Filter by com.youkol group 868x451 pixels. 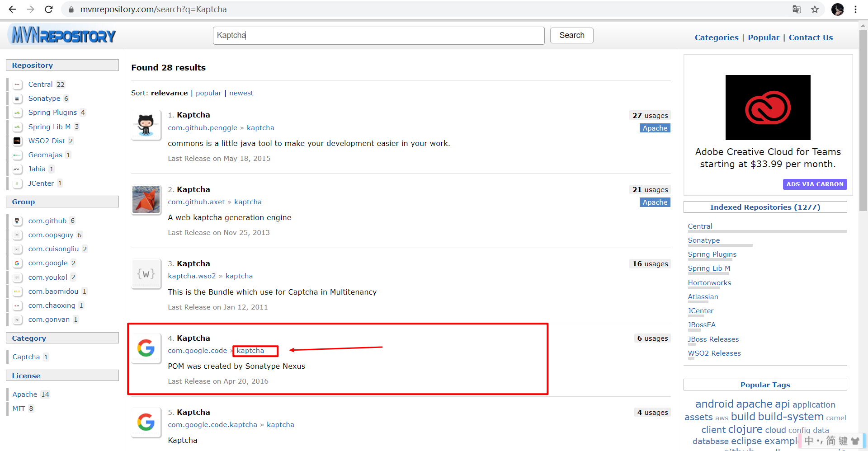[x=47, y=277]
